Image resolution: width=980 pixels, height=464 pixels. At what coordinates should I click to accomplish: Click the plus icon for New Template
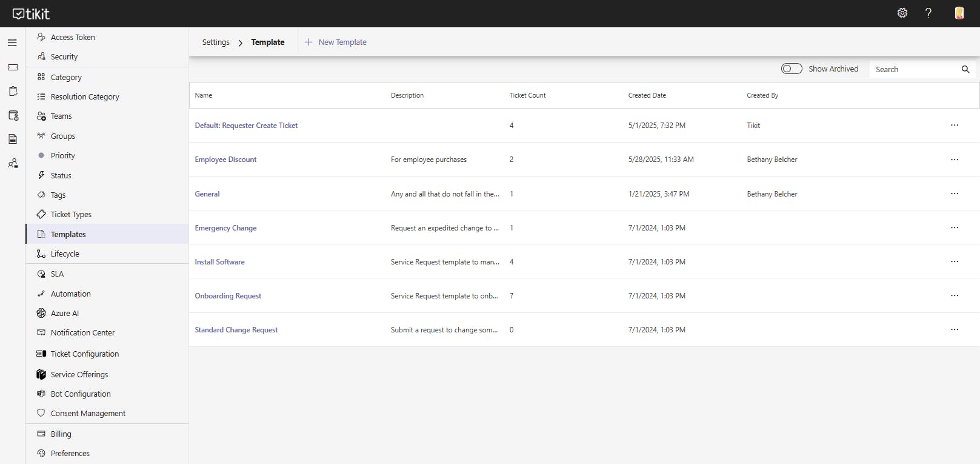coord(308,42)
